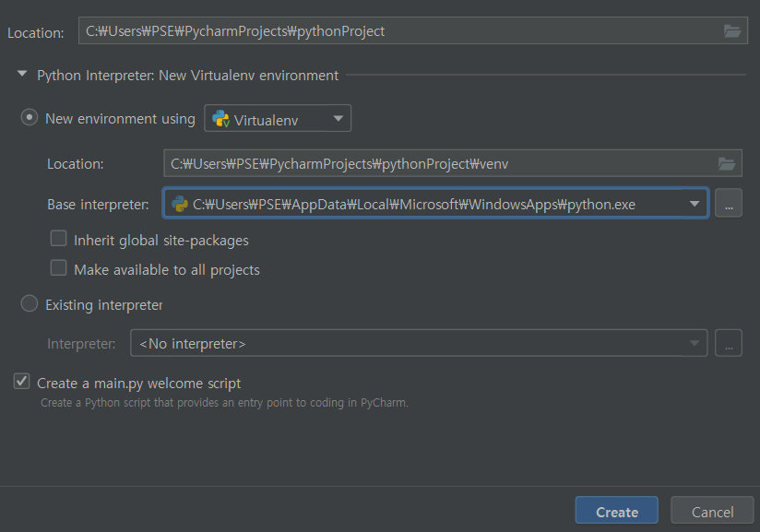Click Base interpreter python.exe path text

tap(414, 205)
